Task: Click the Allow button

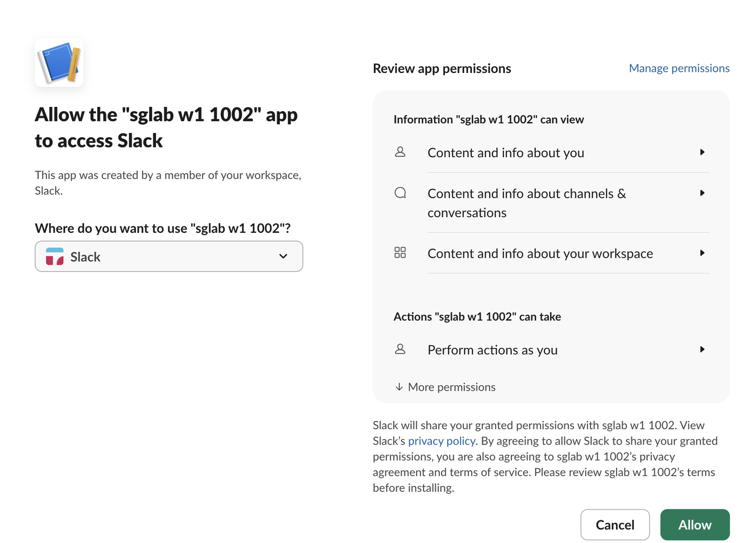Action: coord(695,525)
